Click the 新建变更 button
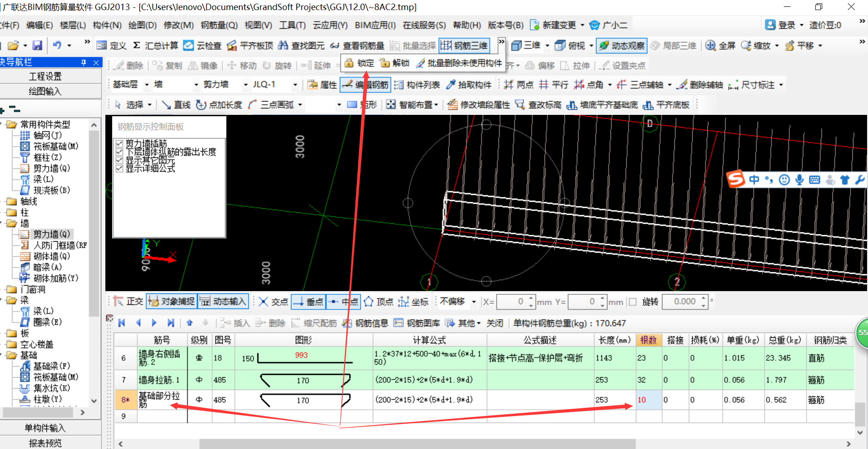 click(x=553, y=25)
